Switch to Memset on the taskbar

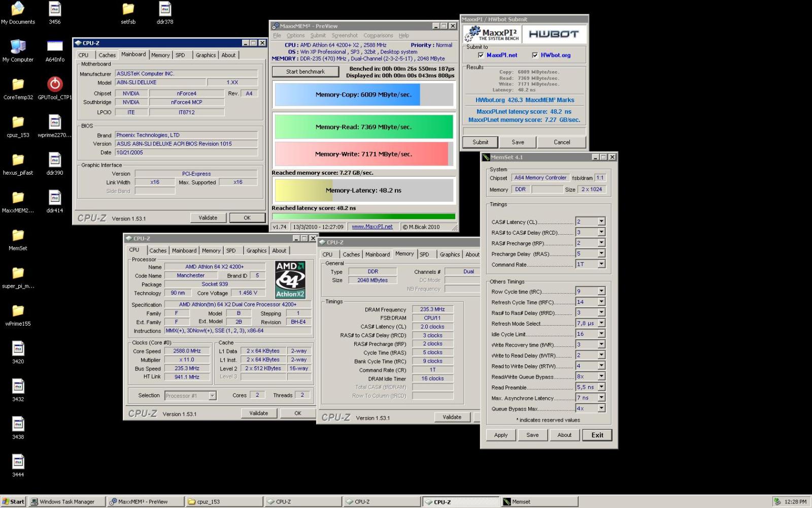click(539, 501)
